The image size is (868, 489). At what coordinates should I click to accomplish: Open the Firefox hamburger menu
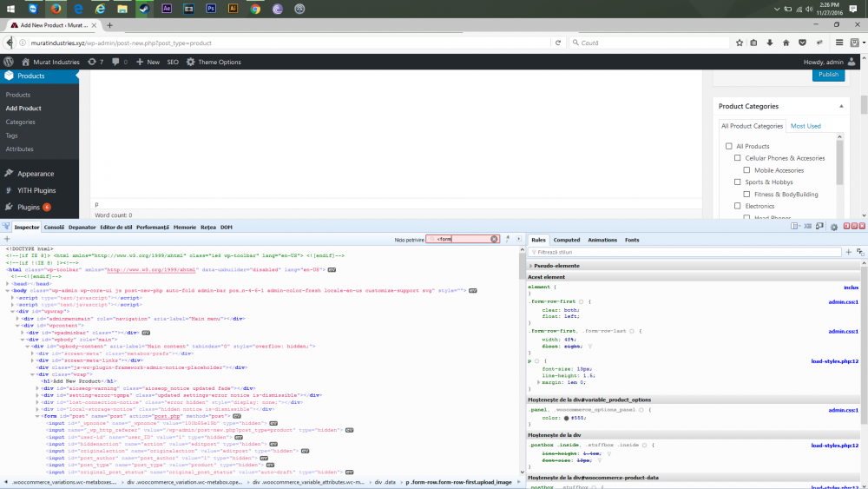(x=839, y=43)
